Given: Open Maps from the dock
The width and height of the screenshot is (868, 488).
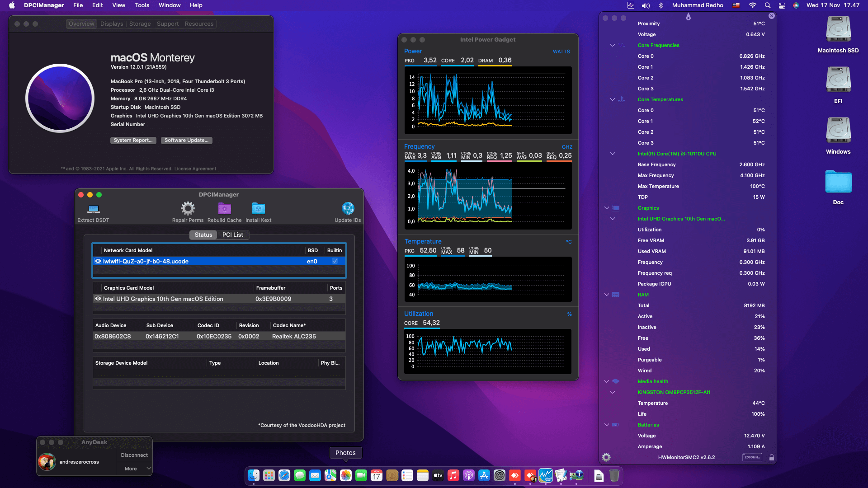Looking at the screenshot, I should point(330,475).
